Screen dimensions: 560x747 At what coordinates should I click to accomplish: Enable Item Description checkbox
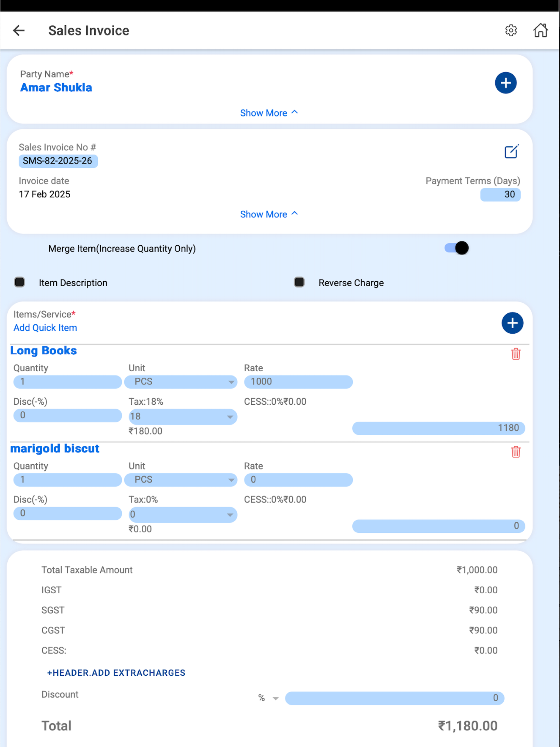coord(20,282)
